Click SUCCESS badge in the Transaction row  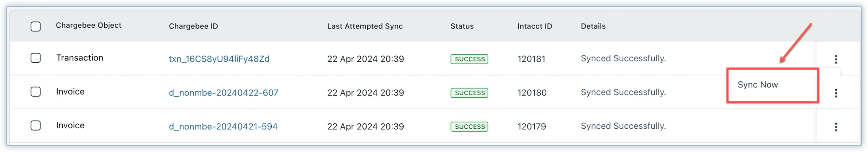[469, 59]
